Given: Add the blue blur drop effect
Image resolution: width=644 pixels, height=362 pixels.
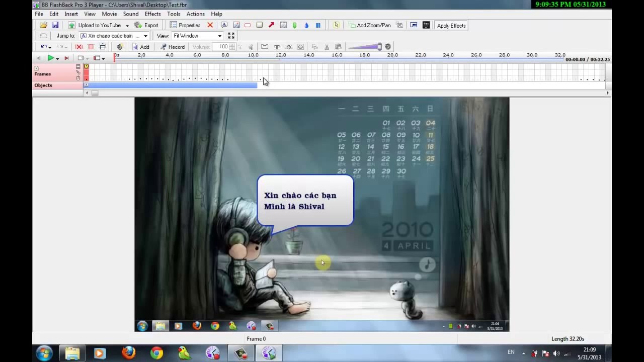Looking at the screenshot, I should [306, 25].
